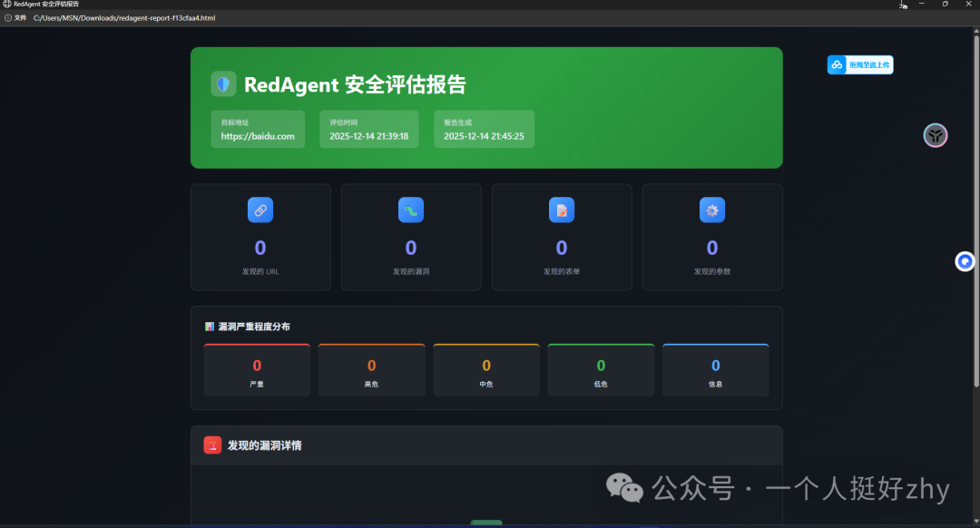980x528 pixels.
Task: Click the green progress bar at page bottom
Action: point(486,523)
